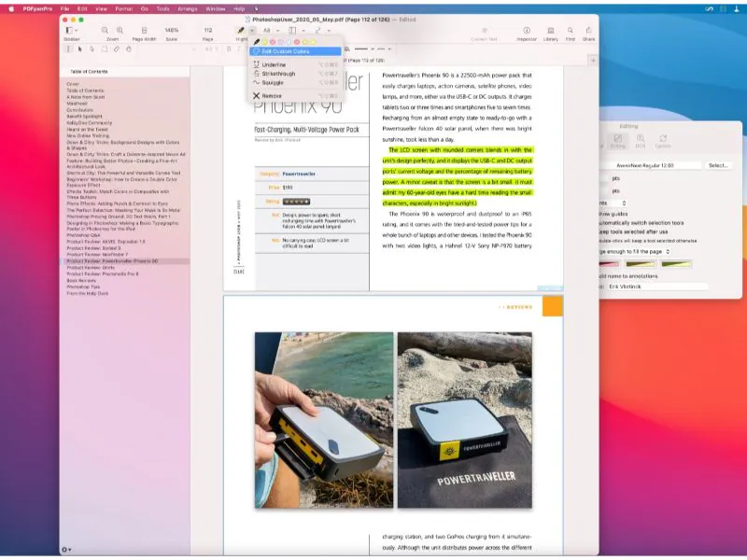This screenshot has width=747, height=560.
Task: Open the Inspector panel icon
Action: 527,30
